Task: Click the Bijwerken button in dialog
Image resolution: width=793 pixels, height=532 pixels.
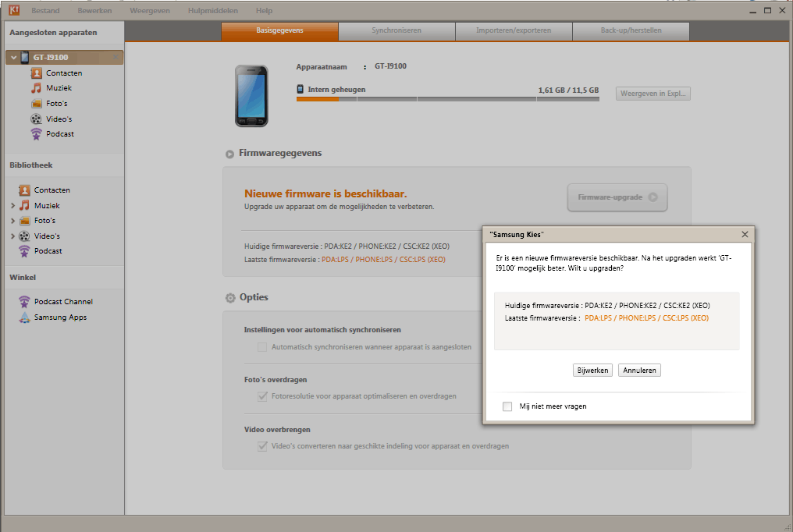Action: click(592, 371)
